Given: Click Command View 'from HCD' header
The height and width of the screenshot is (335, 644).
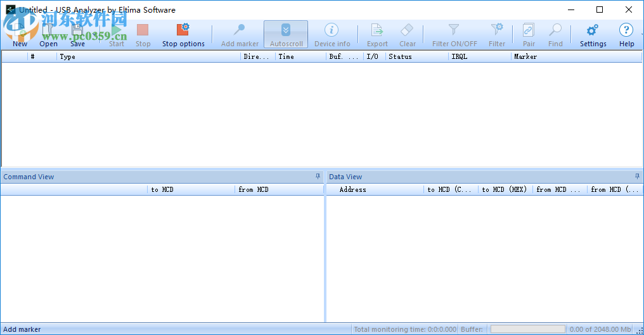Looking at the screenshot, I should [280, 189].
